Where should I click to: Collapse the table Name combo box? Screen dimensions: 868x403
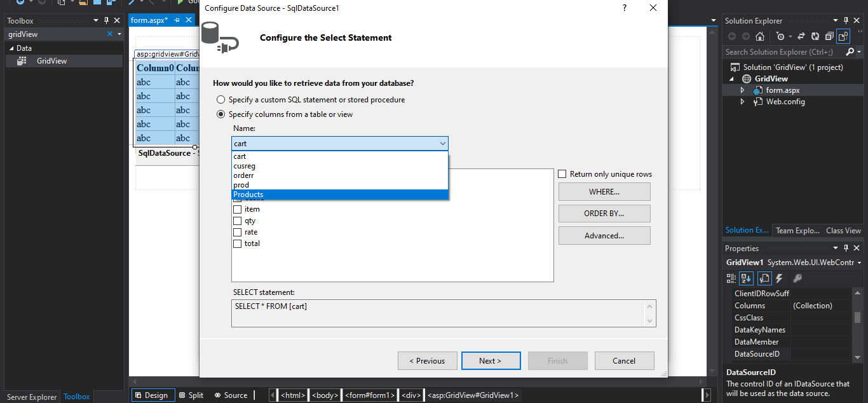(x=443, y=144)
